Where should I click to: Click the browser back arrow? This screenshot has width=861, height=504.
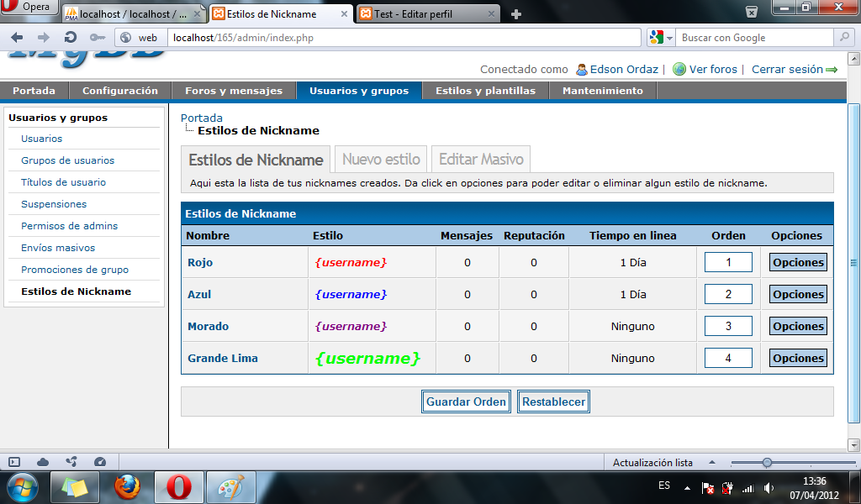[x=17, y=37]
